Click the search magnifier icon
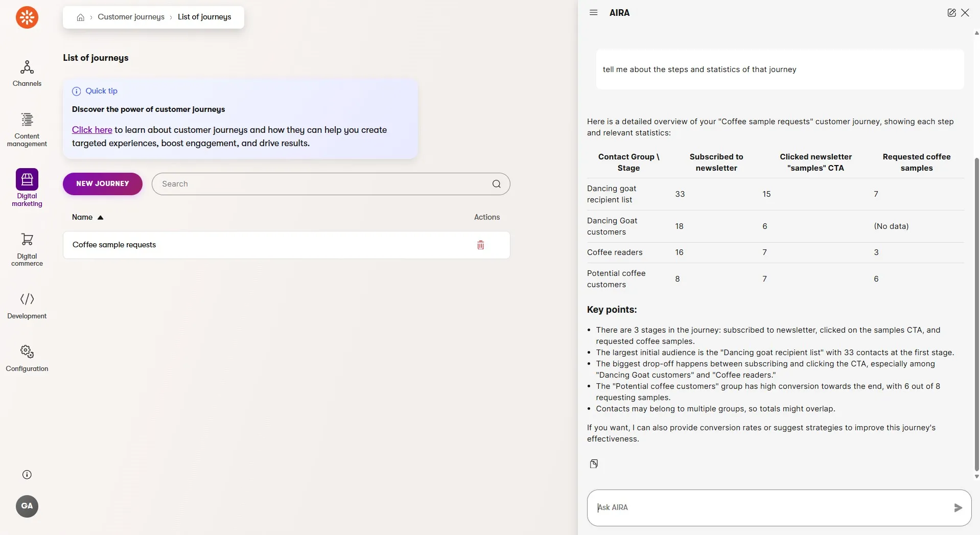Image resolution: width=980 pixels, height=535 pixels. point(497,184)
